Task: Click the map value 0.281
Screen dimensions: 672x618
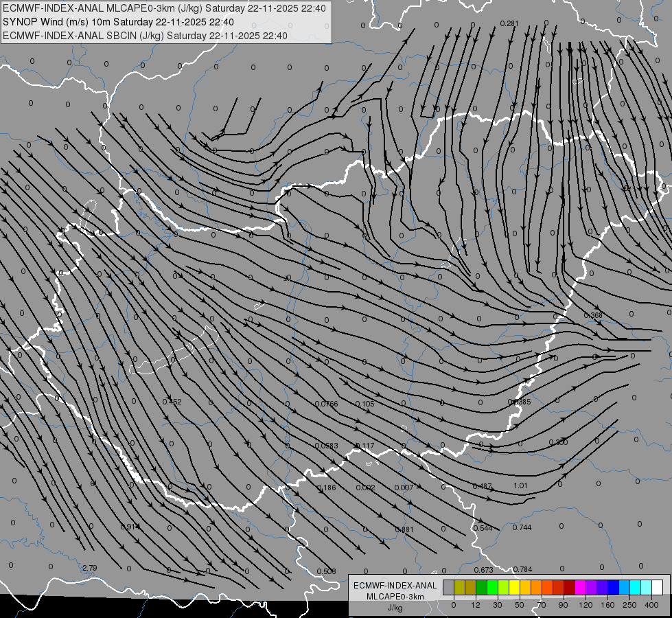Action: click(509, 23)
